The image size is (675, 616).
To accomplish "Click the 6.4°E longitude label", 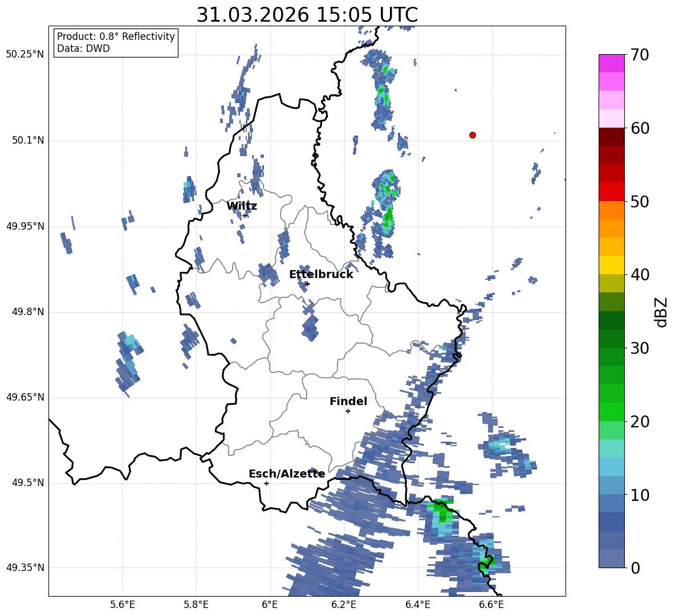I will [417, 605].
